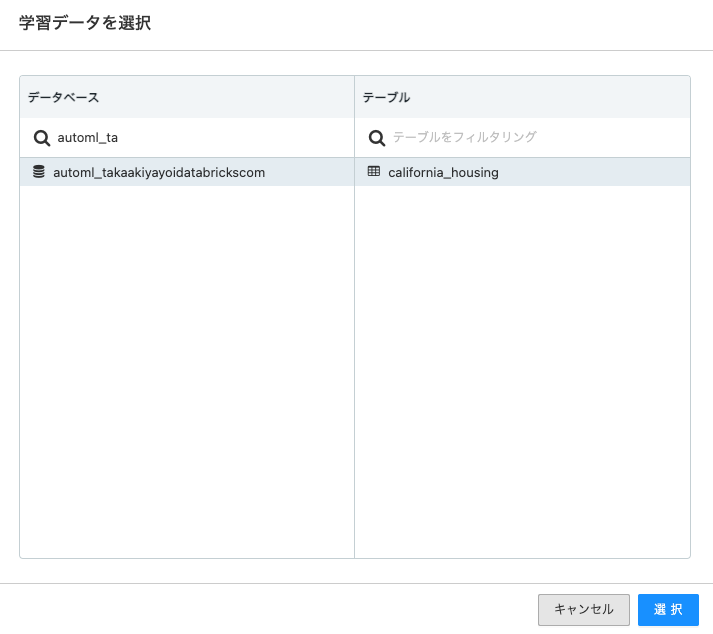Focus the database filter field containing automl_ta
This screenshot has width=713, height=634.
200,138
